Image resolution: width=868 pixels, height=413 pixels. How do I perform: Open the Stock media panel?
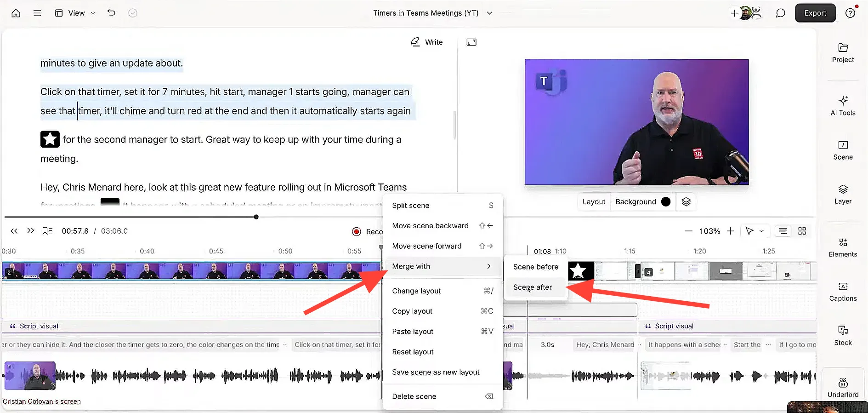pyautogui.click(x=843, y=336)
